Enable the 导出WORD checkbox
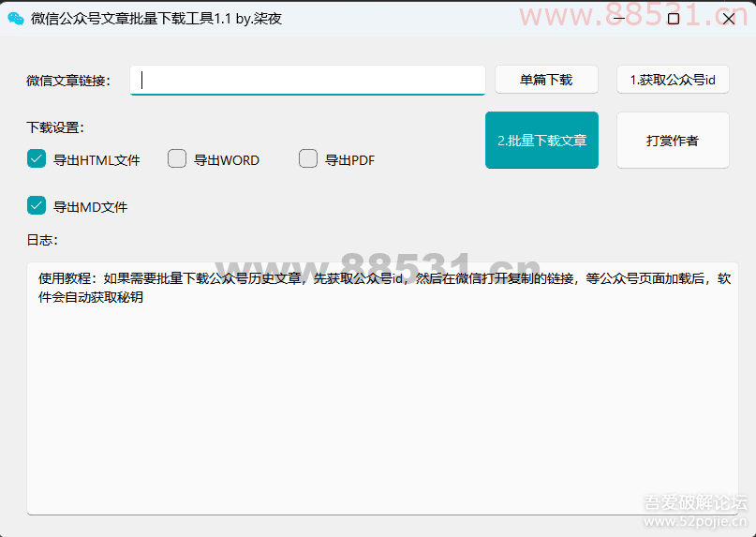The image size is (756, 537). coord(177,159)
